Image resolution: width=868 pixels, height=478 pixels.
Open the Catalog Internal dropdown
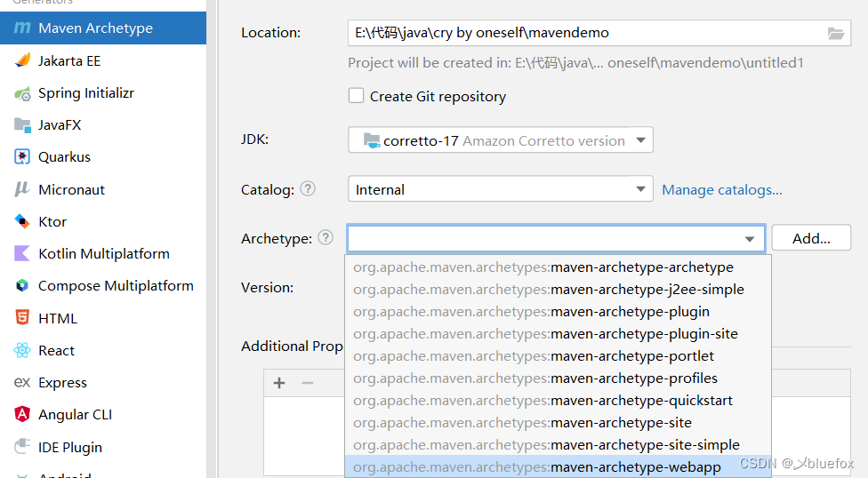[x=501, y=189]
